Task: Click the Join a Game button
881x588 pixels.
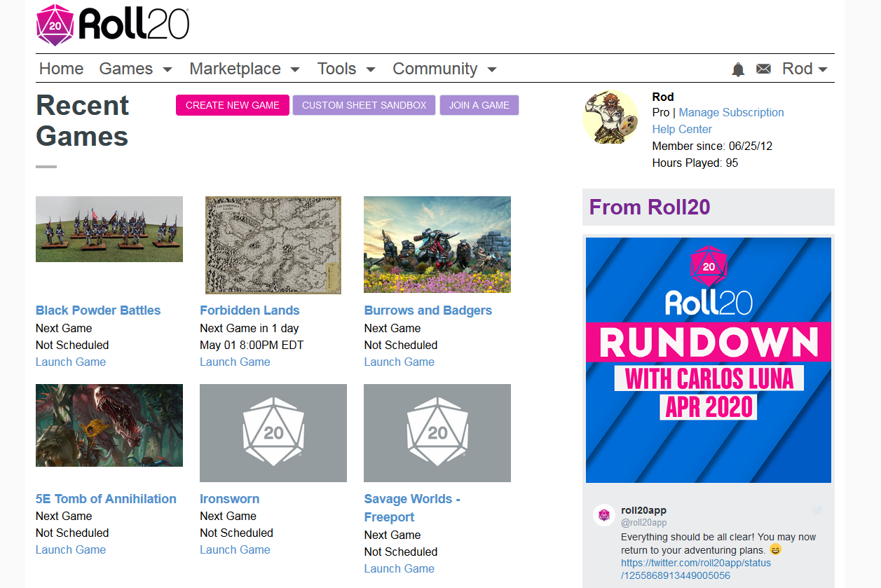Action: pos(479,105)
